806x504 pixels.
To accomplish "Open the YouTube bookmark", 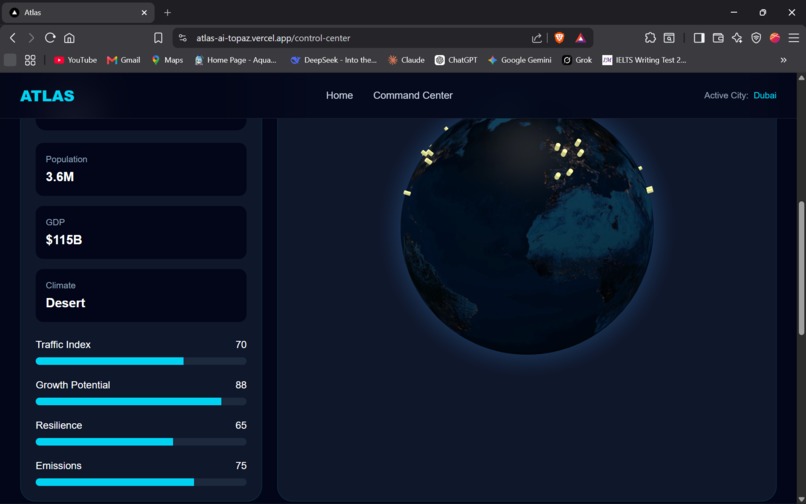I will click(x=75, y=60).
